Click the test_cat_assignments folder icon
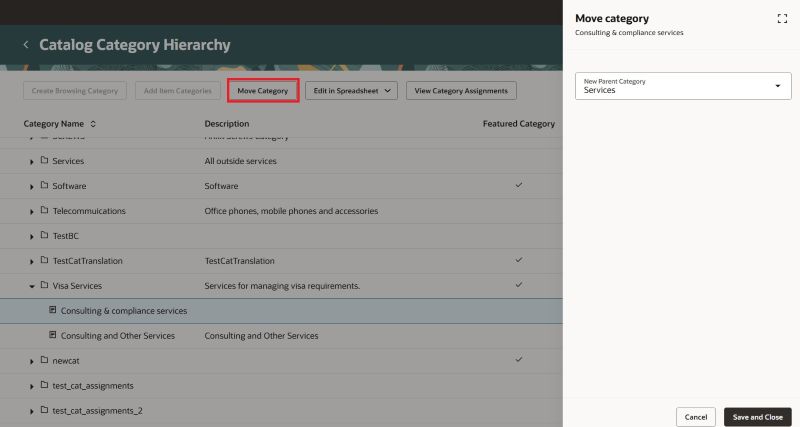 coord(44,385)
